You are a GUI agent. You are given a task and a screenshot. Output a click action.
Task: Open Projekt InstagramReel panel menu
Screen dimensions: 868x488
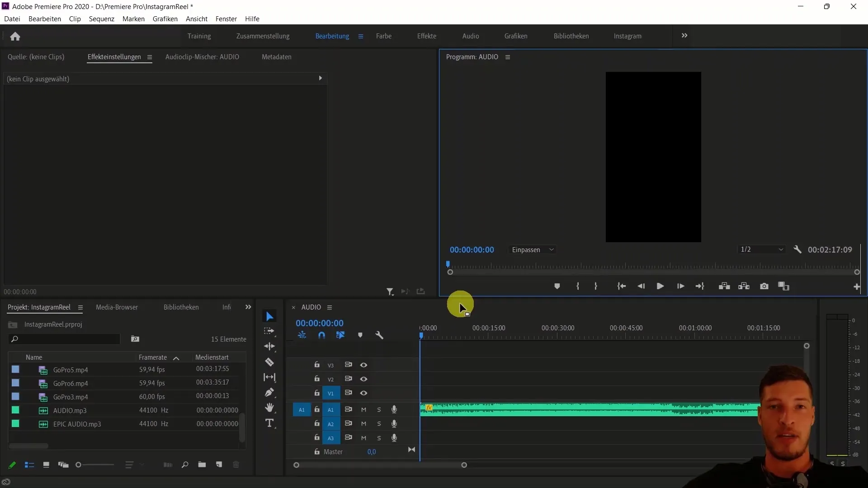[x=80, y=308]
